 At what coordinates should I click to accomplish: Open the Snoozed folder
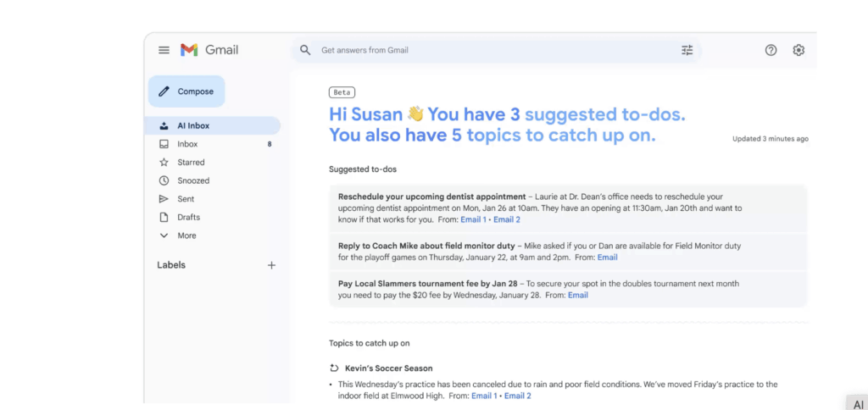(x=193, y=180)
